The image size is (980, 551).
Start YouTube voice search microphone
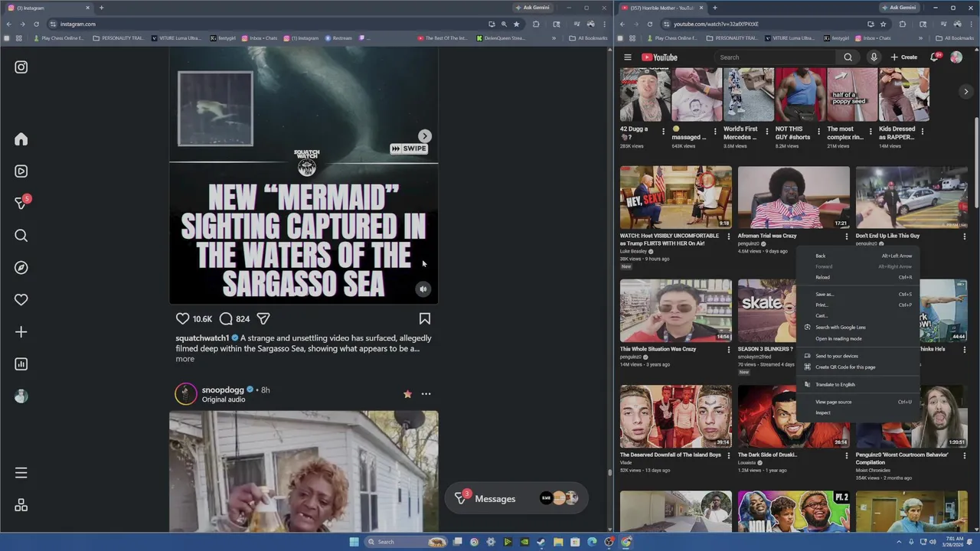874,57
